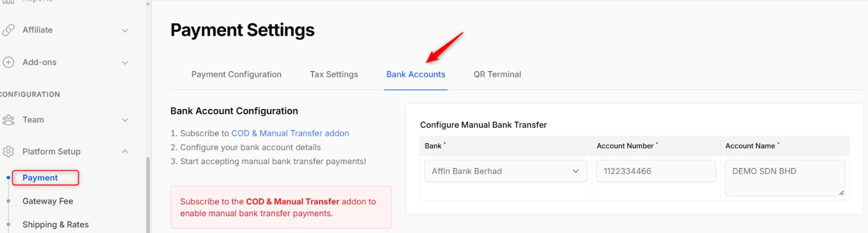Click the Account Name text area
This screenshot has height=233, width=868.
(x=784, y=177)
